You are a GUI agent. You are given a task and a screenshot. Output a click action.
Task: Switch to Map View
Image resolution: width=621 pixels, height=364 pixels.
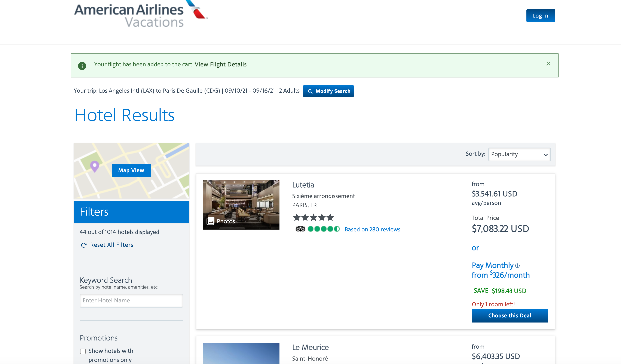(x=131, y=170)
